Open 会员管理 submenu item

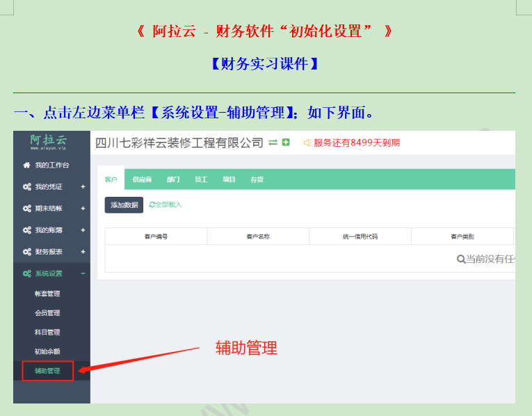[x=47, y=313]
